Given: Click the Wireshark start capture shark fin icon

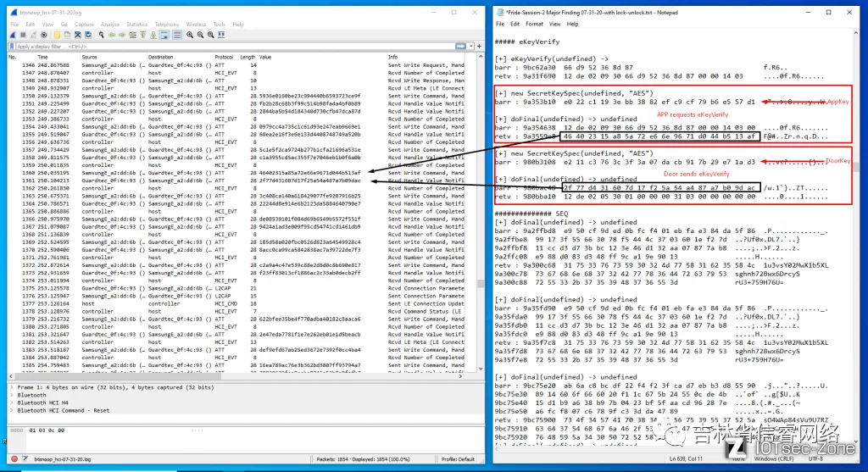Looking at the screenshot, I should [13, 36].
